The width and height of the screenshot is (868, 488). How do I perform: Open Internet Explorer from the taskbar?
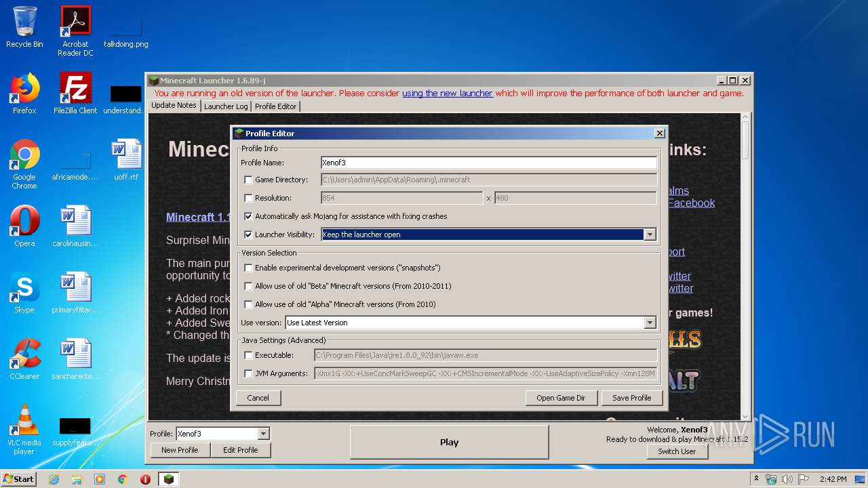pos(54,479)
